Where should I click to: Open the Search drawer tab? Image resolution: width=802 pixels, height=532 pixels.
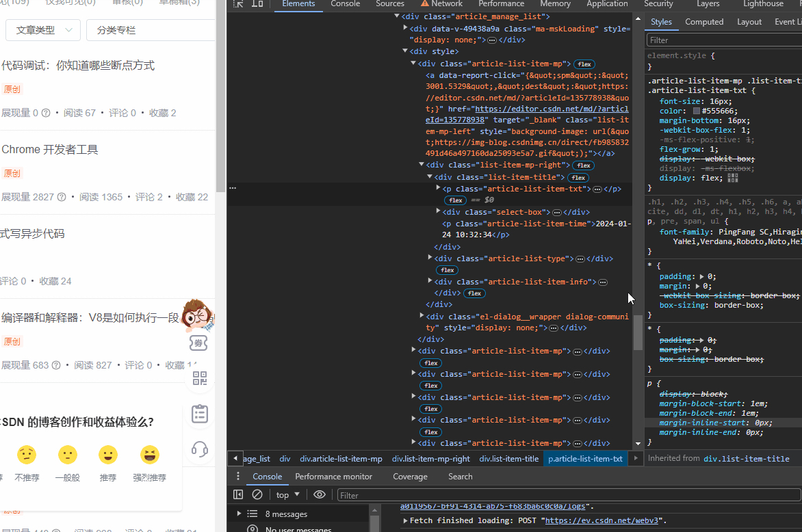point(461,477)
